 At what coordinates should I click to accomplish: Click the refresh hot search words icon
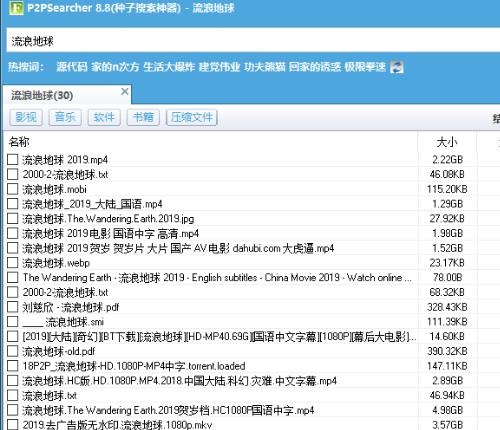(x=397, y=67)
